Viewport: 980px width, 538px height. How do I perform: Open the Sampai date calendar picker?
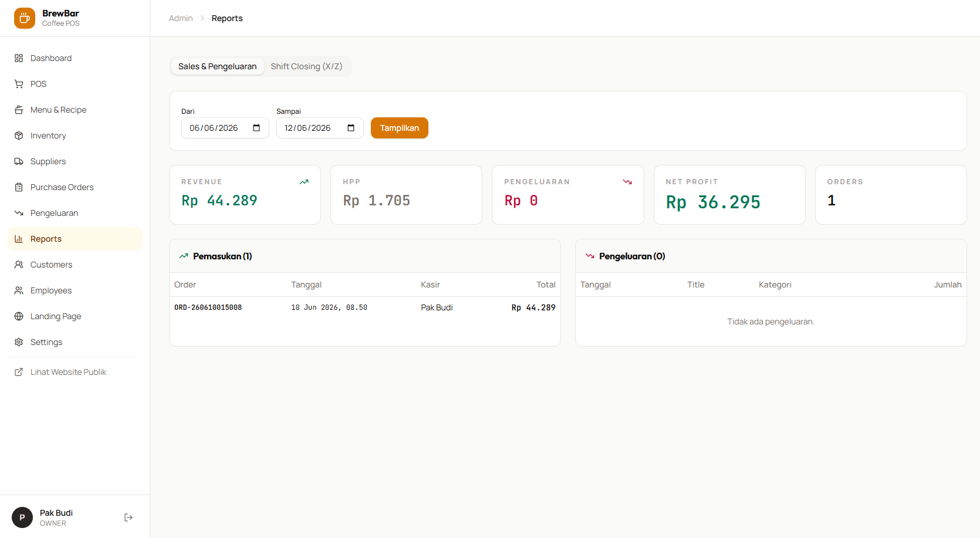coord(351,128)
